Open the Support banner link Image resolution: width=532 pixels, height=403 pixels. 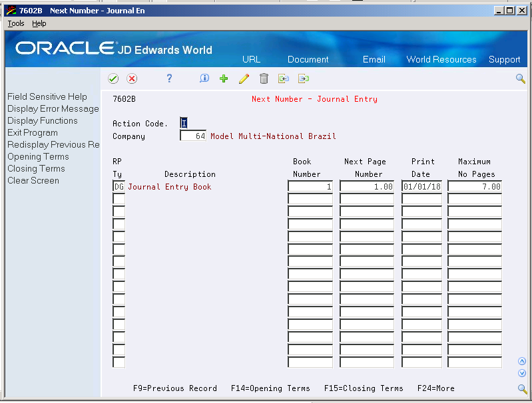pyautogui.click(x=505, y=60)
